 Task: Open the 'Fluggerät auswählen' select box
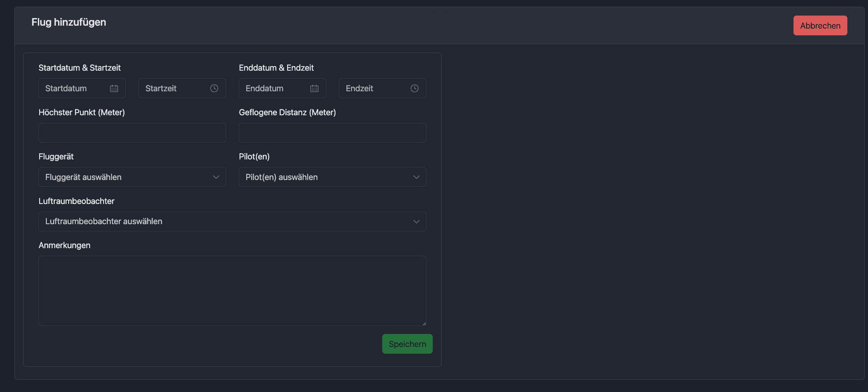click(x=126, y=177)
